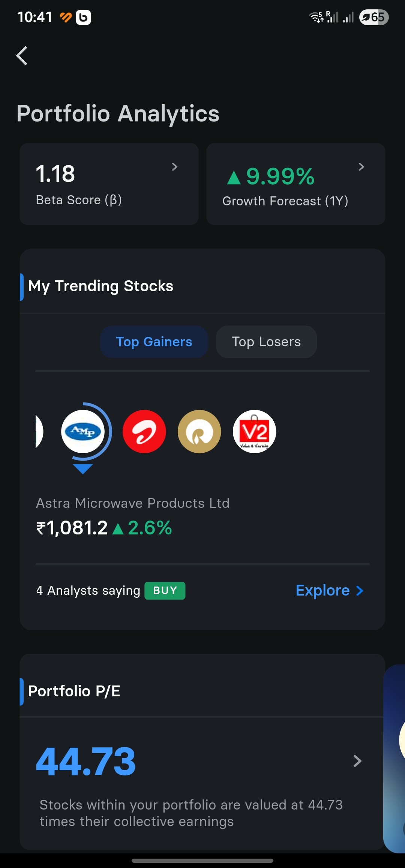Tap the Wi-Fi status icon
405x868 pixels.
pyautogui.click(x=316, y=17)
